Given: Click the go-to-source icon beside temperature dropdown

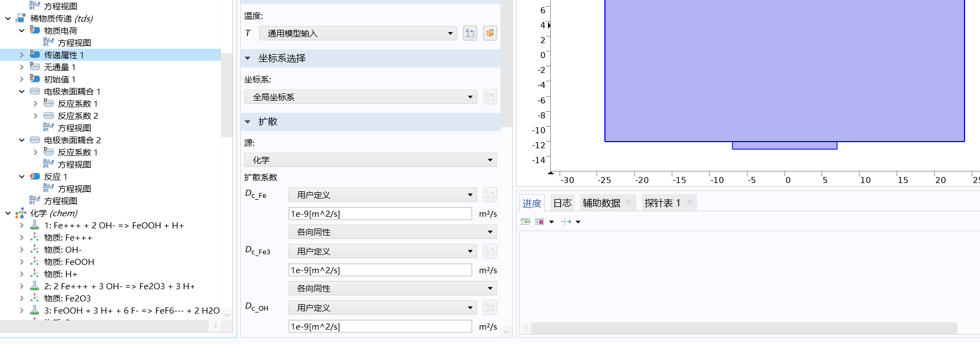Looking at the screenshot, I should click(470, 33).
